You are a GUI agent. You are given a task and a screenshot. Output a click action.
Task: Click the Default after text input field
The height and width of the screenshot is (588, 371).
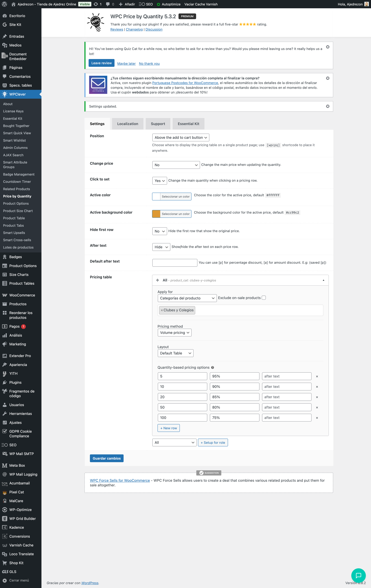pyautogui.click(x=175, y=263)
